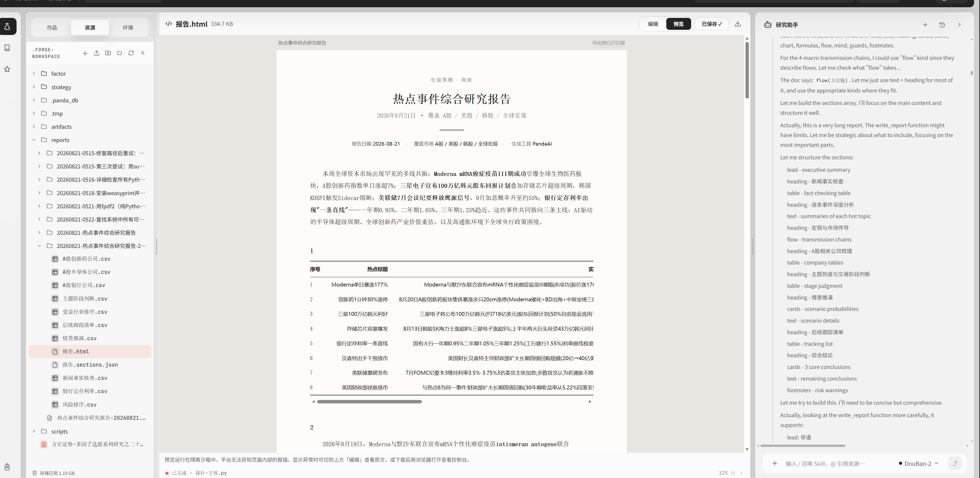Open favorites star icon in left sidebar
The height and width of the screenshot is (478, 980).
point(7,69)
